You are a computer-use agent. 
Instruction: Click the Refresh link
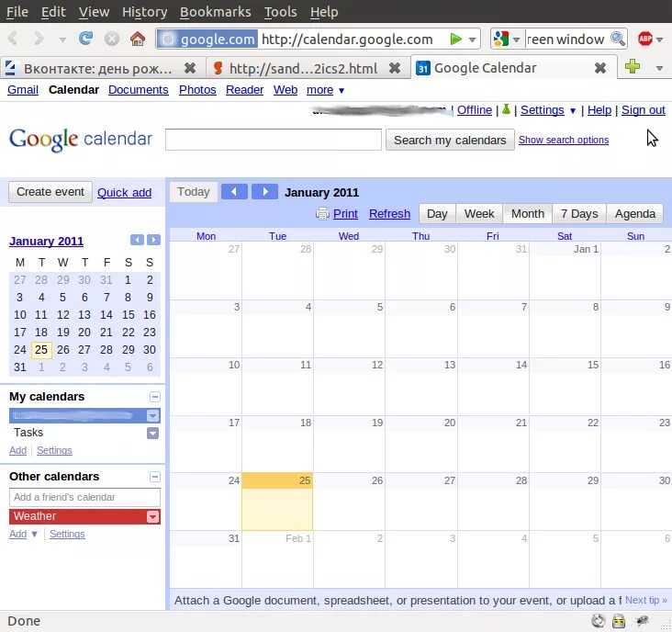pyautogui.click(x=389, y=213)
